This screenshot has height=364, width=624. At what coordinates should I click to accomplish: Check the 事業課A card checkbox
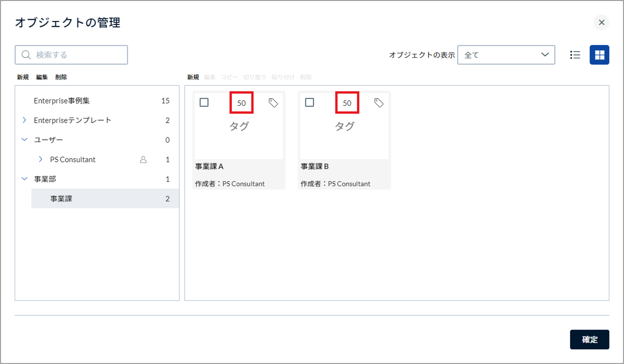(204, 102)
